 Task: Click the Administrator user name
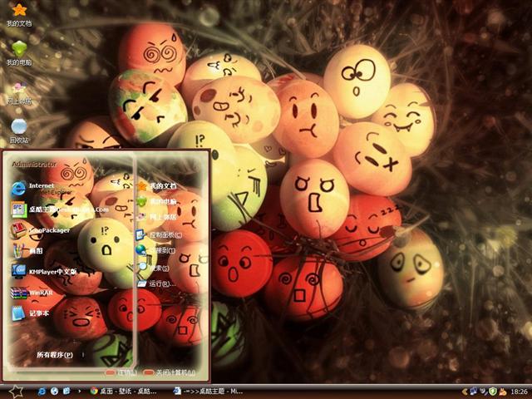tap(34, 165)
